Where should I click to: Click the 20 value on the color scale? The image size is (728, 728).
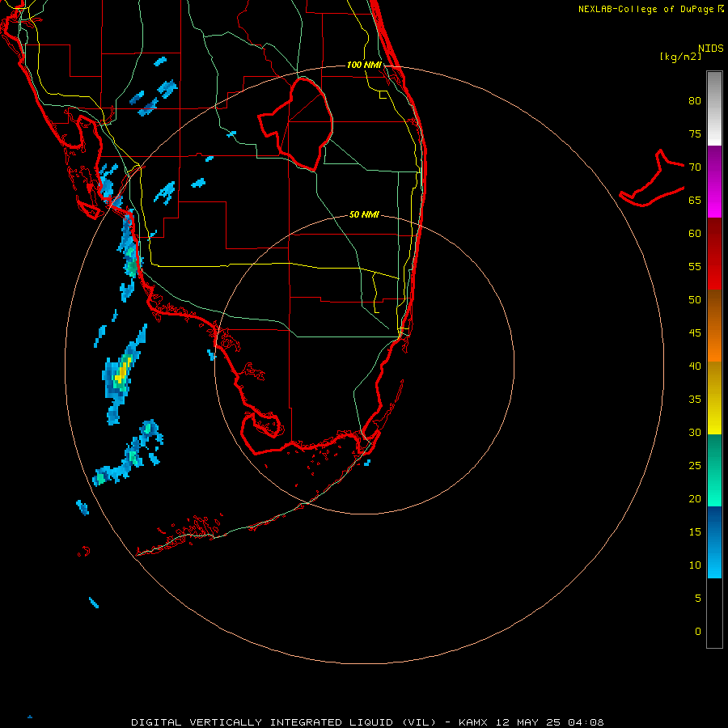[695, 498]
